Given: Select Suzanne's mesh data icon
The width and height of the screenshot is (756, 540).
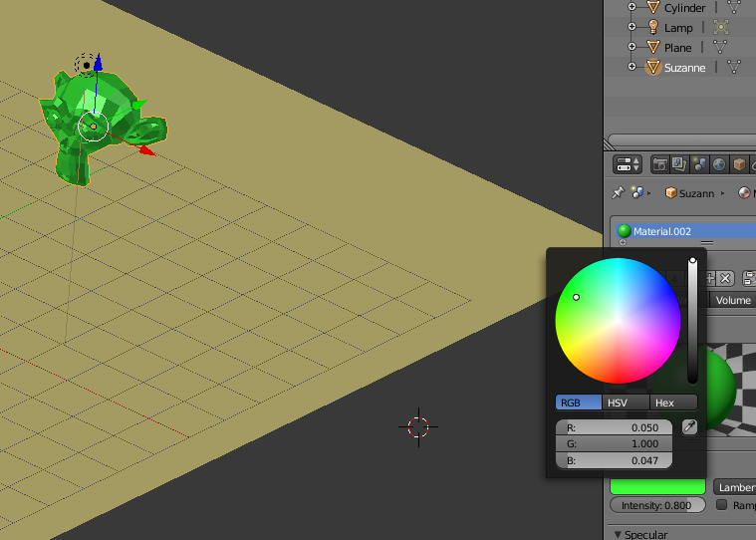Looking at the screenshot, I should coord(733,67).
